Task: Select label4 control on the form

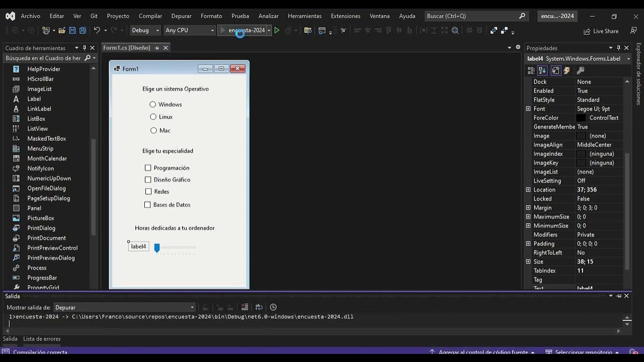Action: click(x=138, y=246)
